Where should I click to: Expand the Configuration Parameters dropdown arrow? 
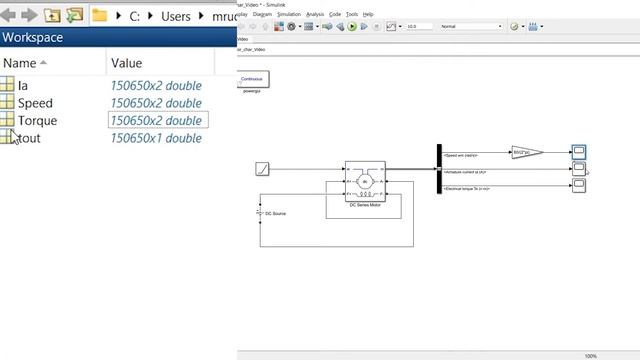click(x=300, y=27)
